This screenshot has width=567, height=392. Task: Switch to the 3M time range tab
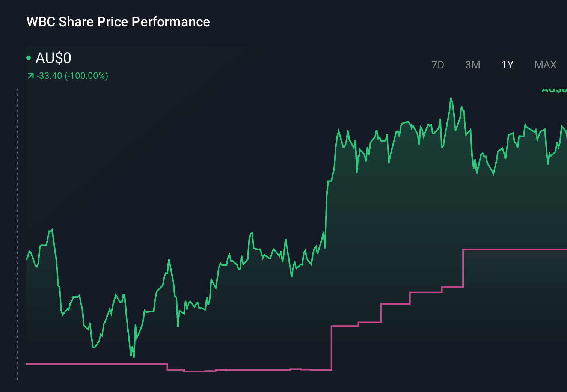coord(472,65)
